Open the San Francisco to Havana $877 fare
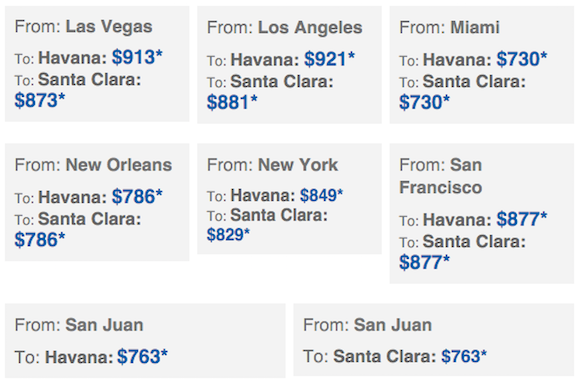Image resolution: width=580 pixels, height=381 pixels. point(522,219)
